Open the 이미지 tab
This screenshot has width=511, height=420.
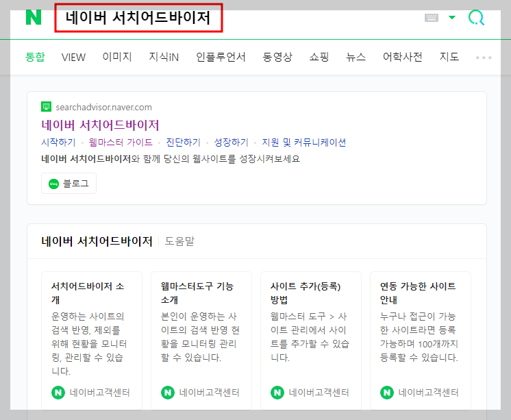click(117, 57)
